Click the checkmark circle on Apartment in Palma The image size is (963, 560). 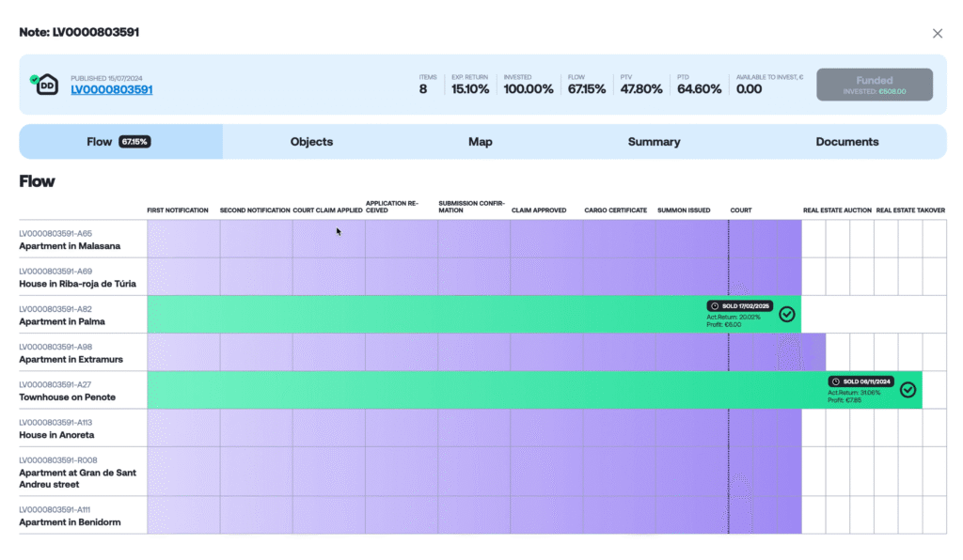click(787, 314)
